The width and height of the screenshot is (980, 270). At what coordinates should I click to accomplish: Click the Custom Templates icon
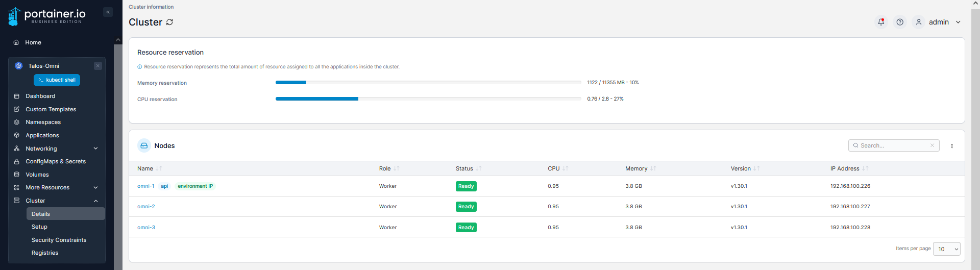[16, 109]
